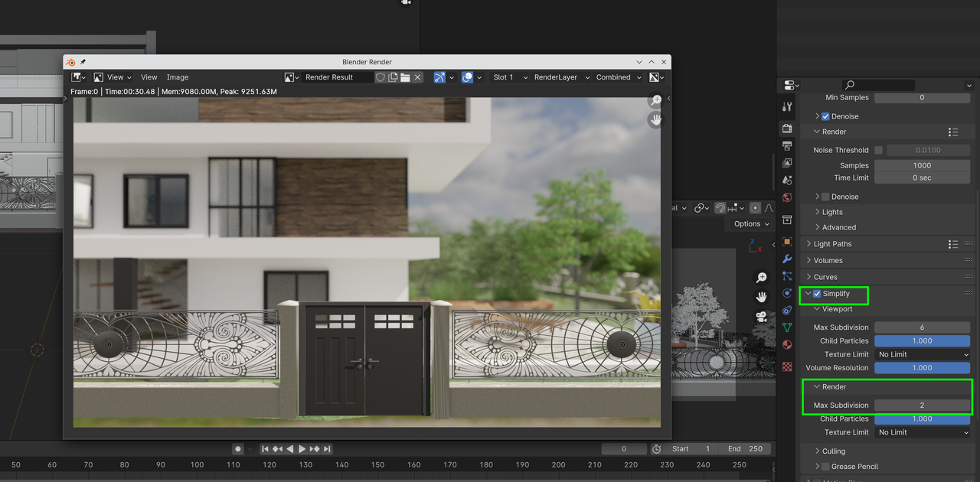Open the Image menu
The height and width of the screenshot is (482, 980).
point(177,77)
